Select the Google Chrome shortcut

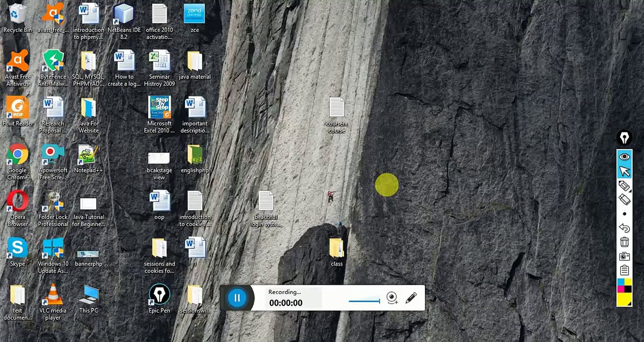(x=18, y=162)
